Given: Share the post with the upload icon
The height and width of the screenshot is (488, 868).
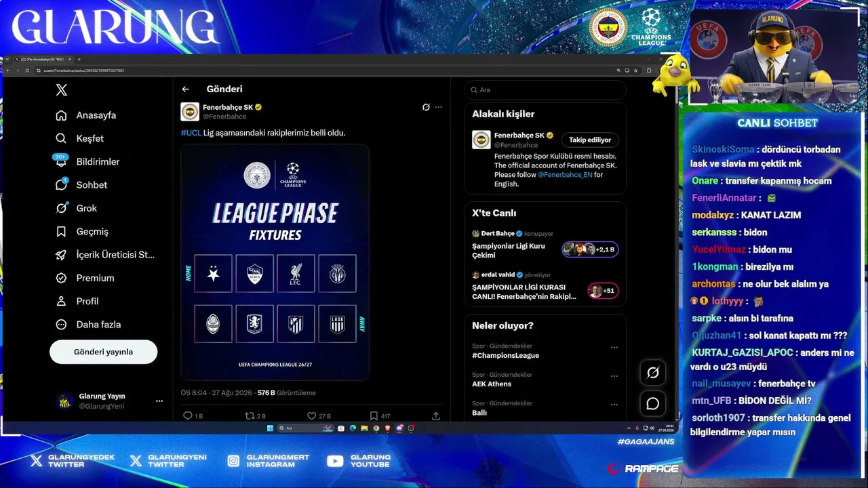Looking at the screenshot, I should pos(436,415).
